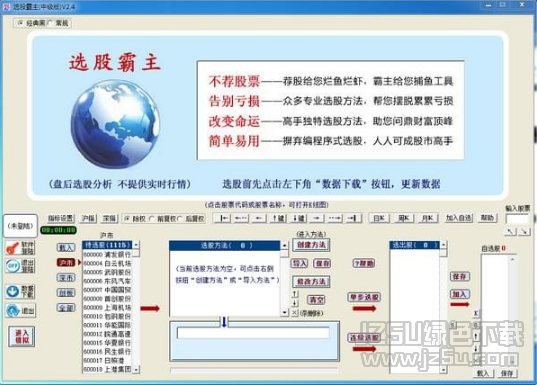Screen dimensions: 537x385
Task: Click the 软件登陆 key icon button
Action: tap(20, 248)
